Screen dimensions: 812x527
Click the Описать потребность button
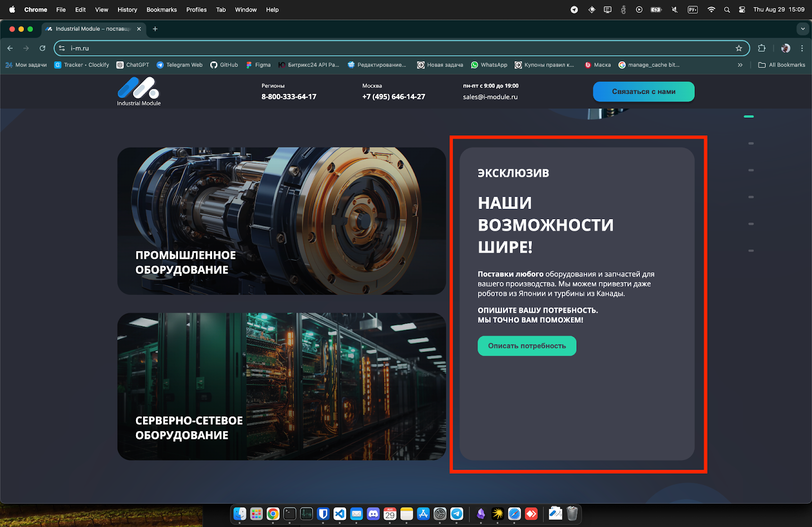[527, 346]
